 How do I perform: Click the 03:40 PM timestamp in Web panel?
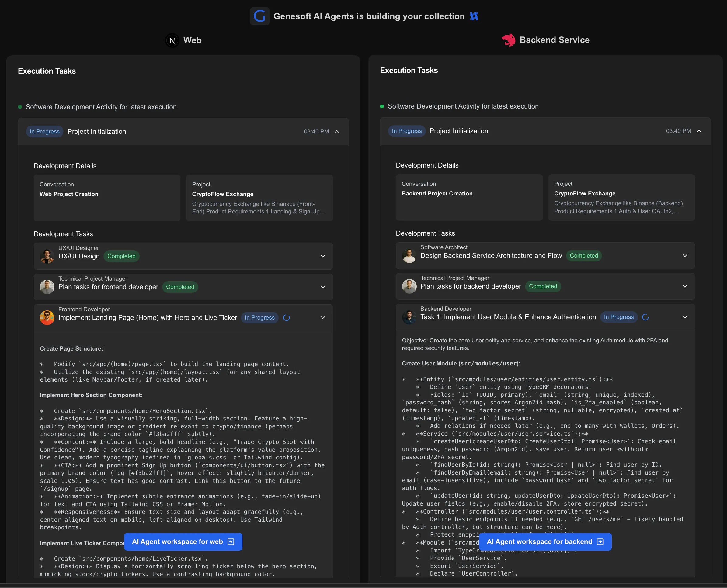(316, 131)
